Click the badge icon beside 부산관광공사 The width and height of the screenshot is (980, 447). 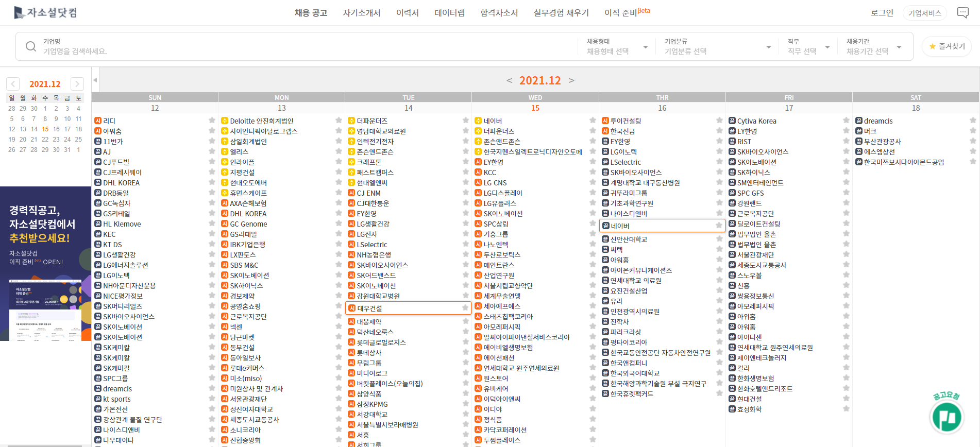(x=859, y=141)
